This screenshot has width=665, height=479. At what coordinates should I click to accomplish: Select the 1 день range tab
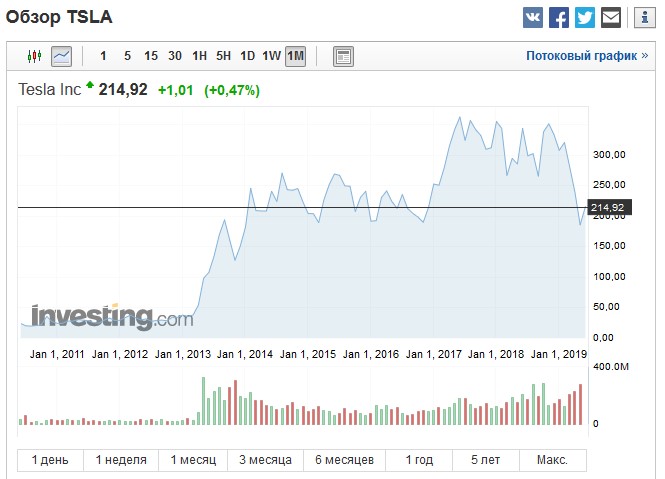point(50,460)
